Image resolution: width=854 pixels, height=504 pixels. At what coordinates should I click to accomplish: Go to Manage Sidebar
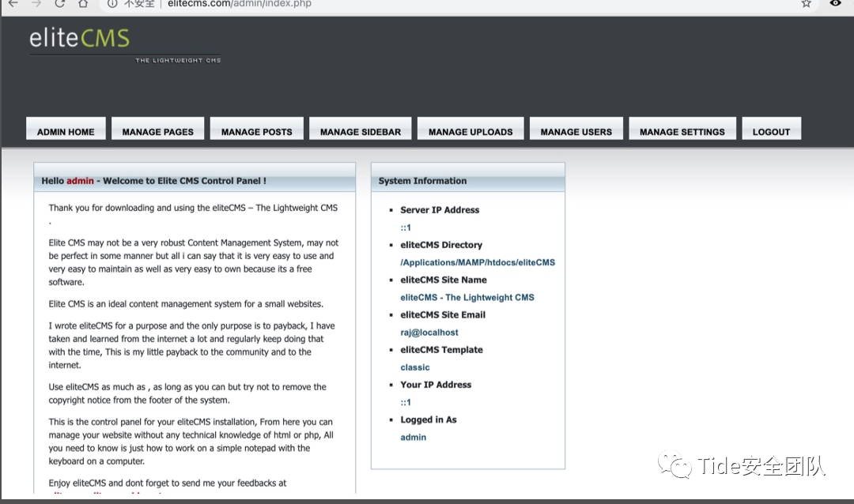361,130
